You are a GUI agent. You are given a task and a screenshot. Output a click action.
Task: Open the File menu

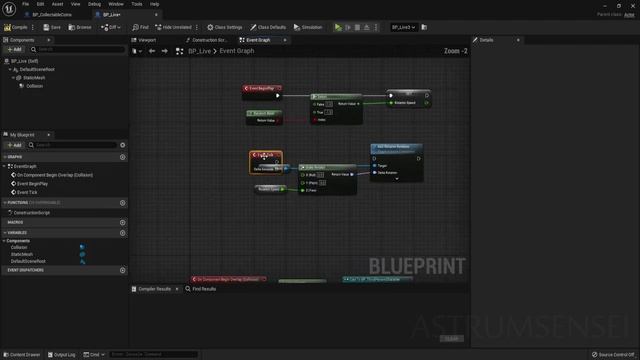click(25, 4)
